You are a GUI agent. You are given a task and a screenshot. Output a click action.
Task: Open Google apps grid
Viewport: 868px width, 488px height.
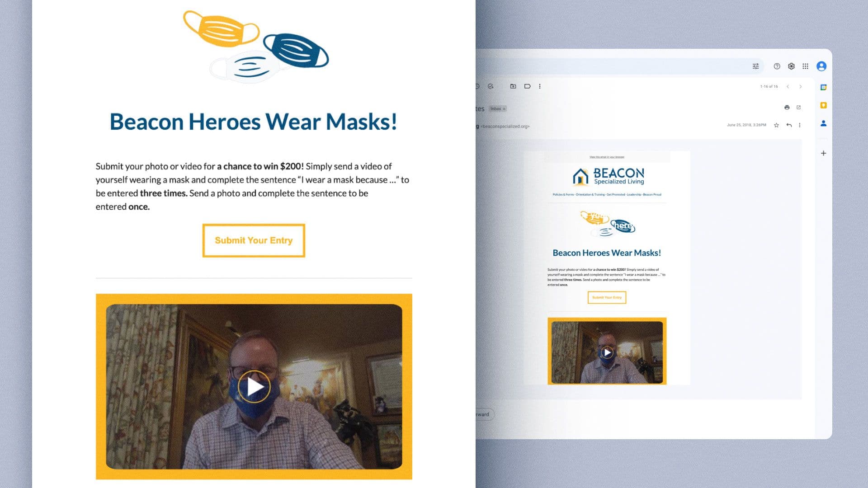click(805, 66)
